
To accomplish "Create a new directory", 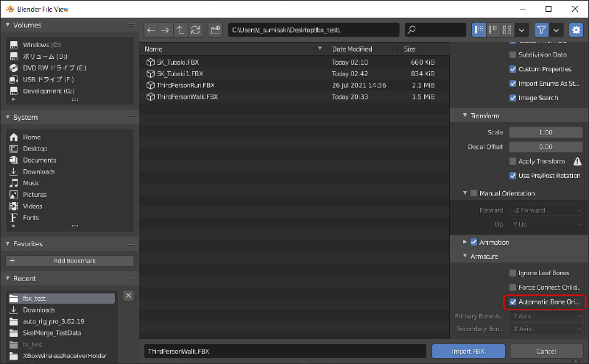I will [216, 29].
